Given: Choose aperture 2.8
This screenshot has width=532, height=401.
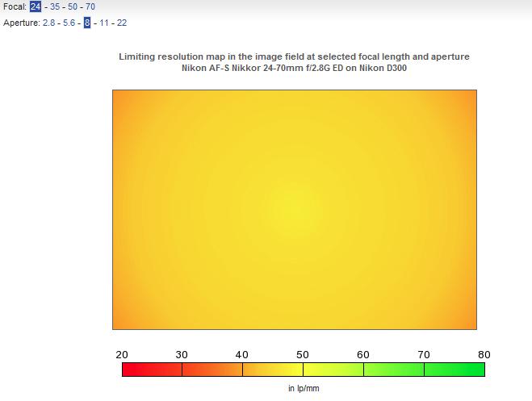Looking at the screenshot, I should click(x=49, y=23).
